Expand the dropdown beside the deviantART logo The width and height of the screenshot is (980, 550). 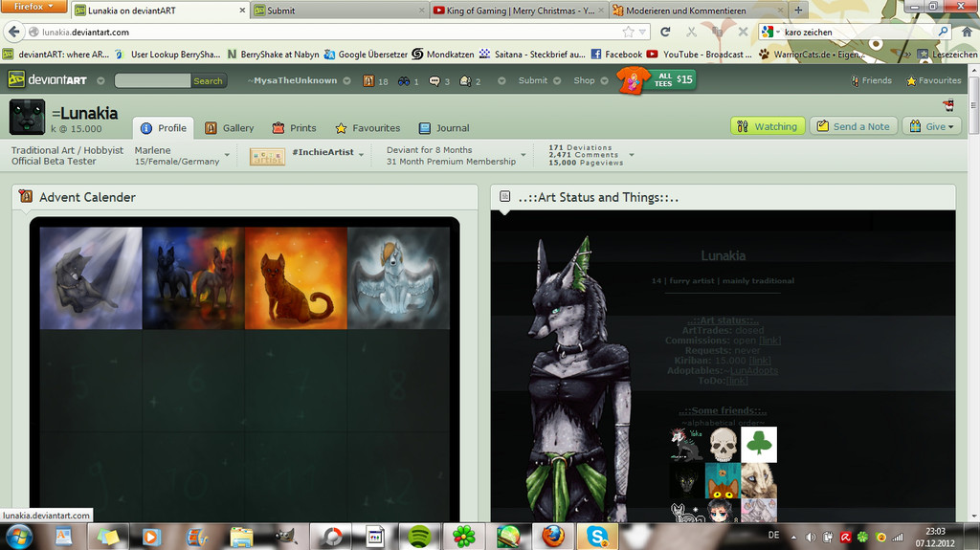(100, 80)
